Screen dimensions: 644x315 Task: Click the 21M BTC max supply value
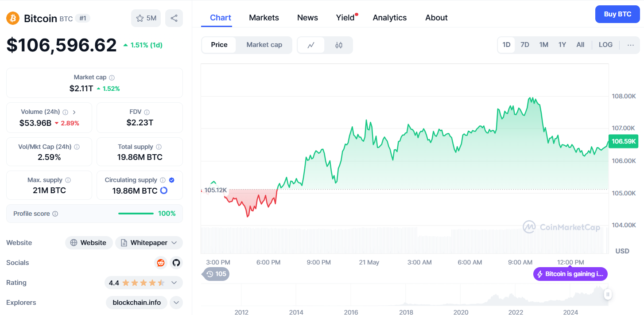[x=49, y=191]
